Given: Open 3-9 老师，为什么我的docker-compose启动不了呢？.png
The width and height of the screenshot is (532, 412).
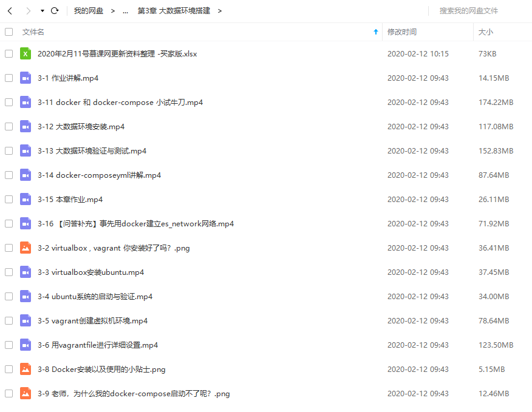Looking at the screenshot, I should (134, 394).
